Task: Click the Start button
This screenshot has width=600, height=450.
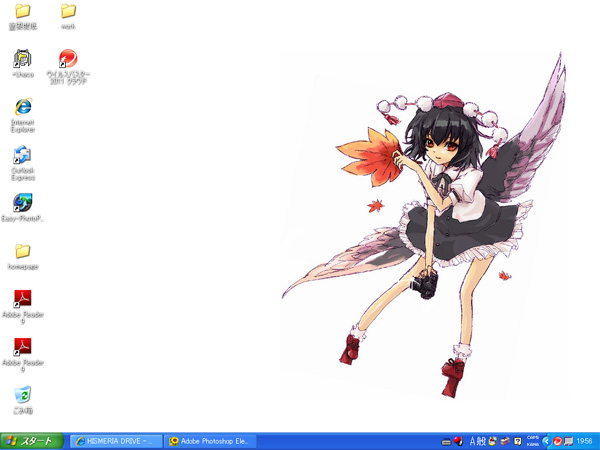Action: click(x=32, y=441)
